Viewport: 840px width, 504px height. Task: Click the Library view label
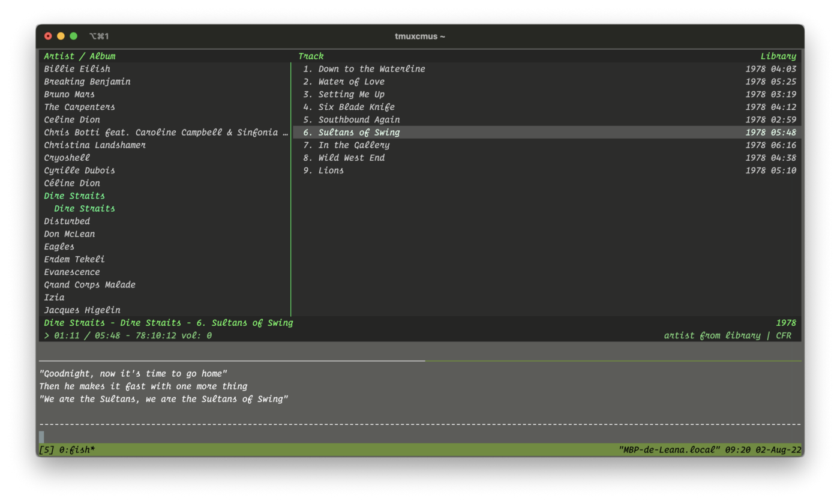click(x=778, y=56)
